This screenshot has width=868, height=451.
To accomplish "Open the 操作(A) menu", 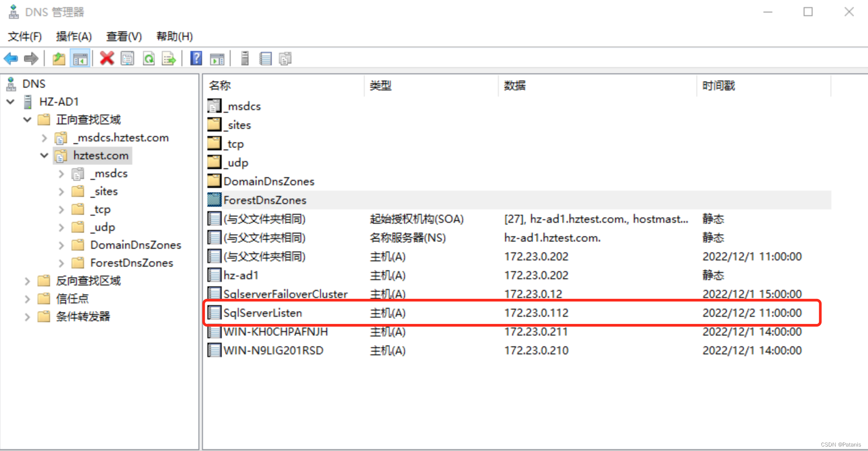I will pyautogui.click(x=74, y=36).
